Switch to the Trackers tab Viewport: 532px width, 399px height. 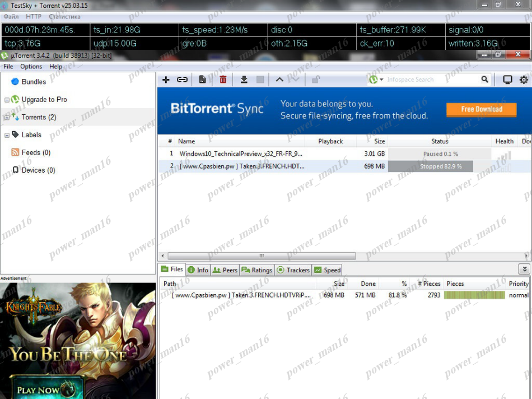point(293,270)
